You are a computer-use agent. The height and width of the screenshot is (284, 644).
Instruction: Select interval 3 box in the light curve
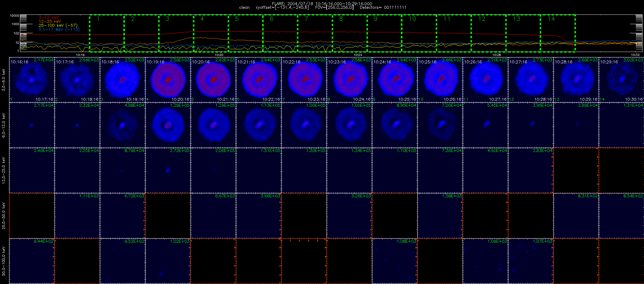pos(176,33)
